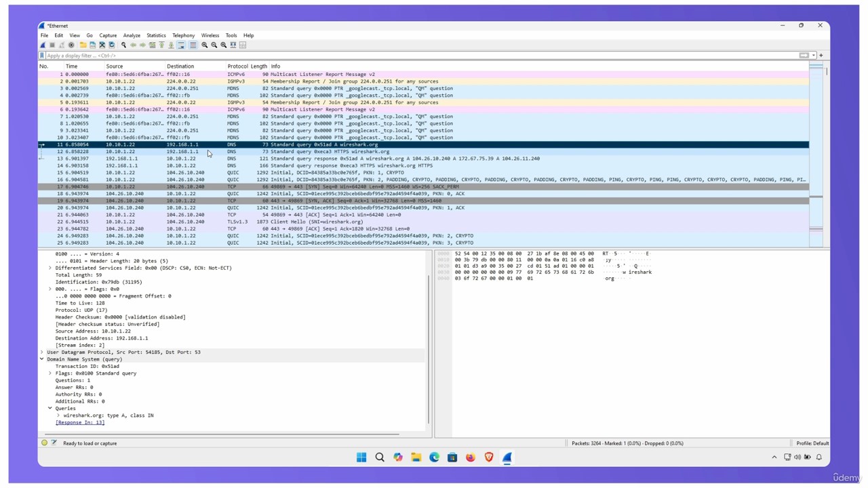Viewport: 868px width, 488px height.
Task: Open the display filter history dropdown
Action: pos(813,56)
